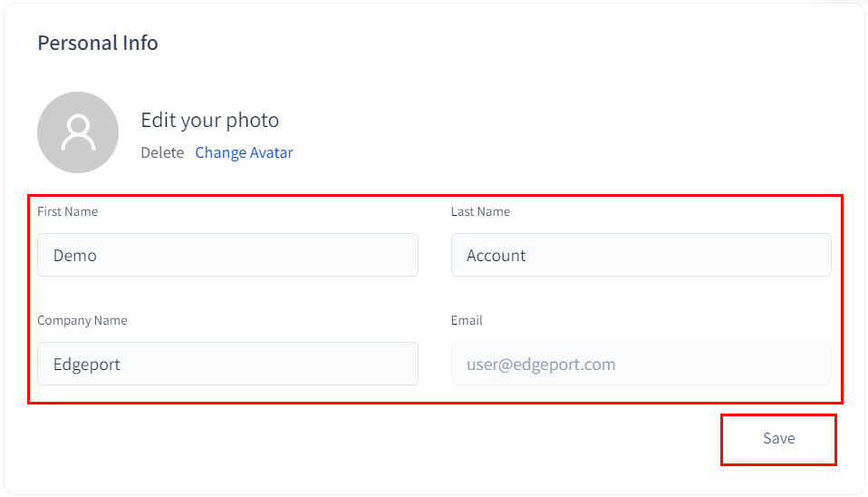
Task: Click the user@edgeport.com email text
Action: pyautogui.click(x=541, y=365)
